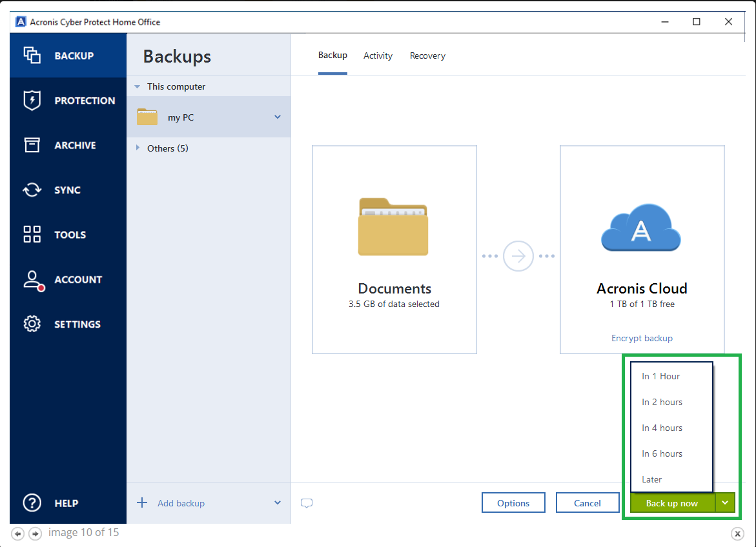Open the Archive box icon
This screenshot has width=756, height=547.
click(x=32, y=145)
